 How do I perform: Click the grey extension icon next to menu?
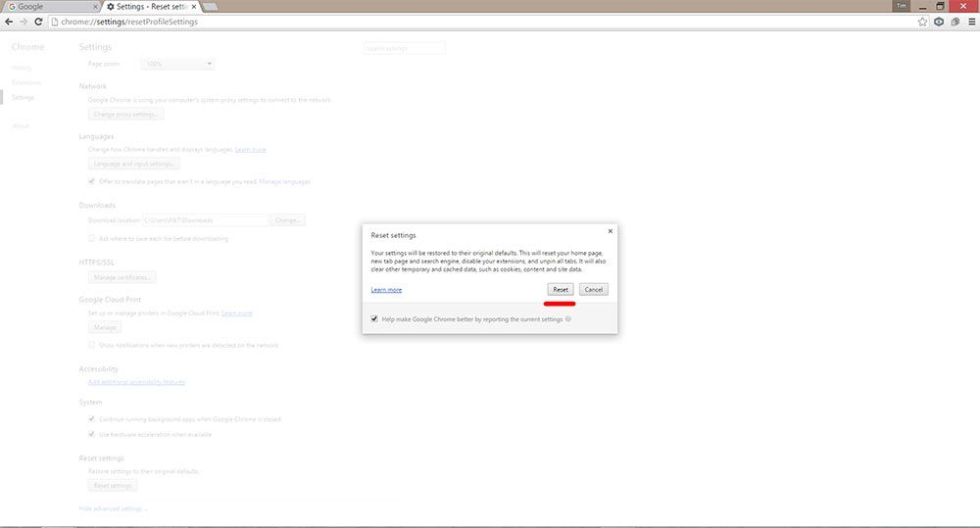pos(955,22)
